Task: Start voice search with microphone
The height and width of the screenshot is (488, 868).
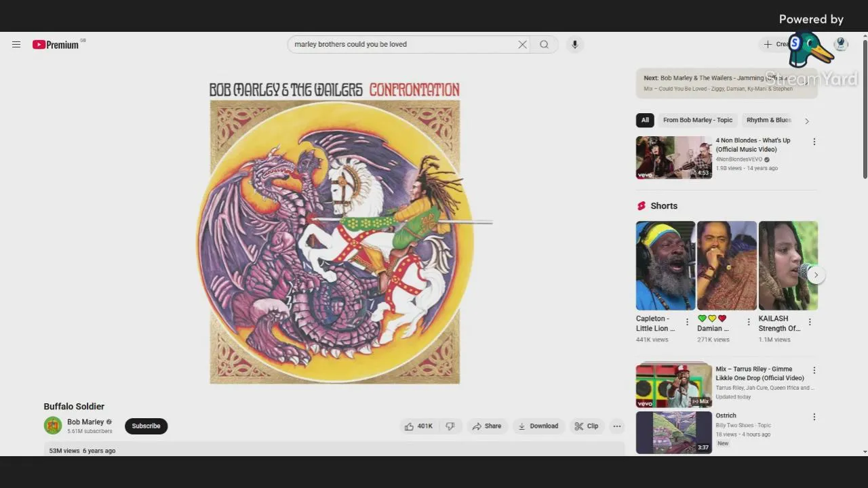Action: [x=574, y=45]
